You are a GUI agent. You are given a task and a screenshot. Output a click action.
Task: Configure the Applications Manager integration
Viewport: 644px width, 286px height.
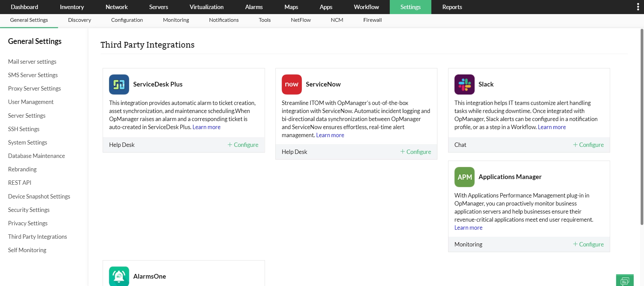coord(588,244)
